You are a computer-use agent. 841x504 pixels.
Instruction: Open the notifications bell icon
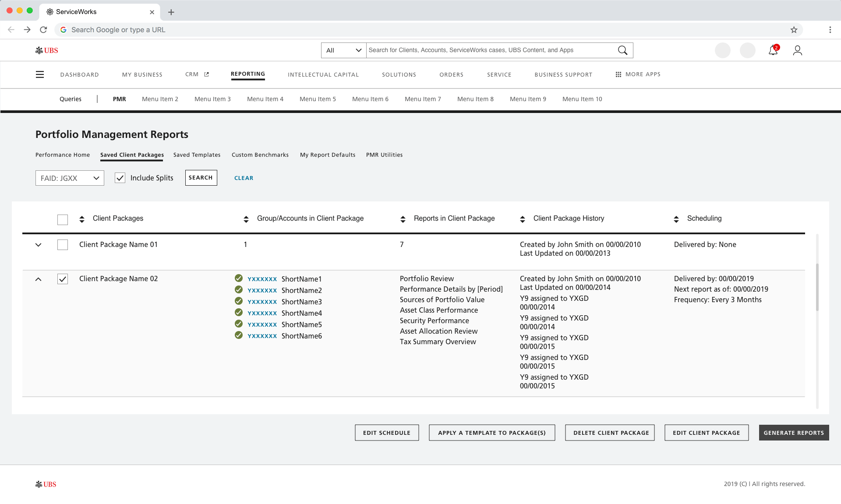coord(773,51)
